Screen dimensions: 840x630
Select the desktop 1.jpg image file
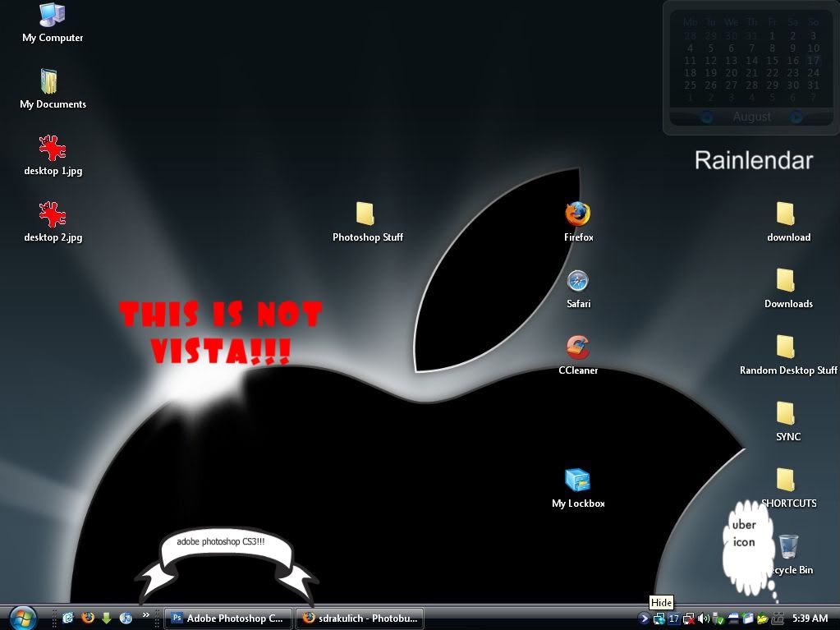(53, 156)
